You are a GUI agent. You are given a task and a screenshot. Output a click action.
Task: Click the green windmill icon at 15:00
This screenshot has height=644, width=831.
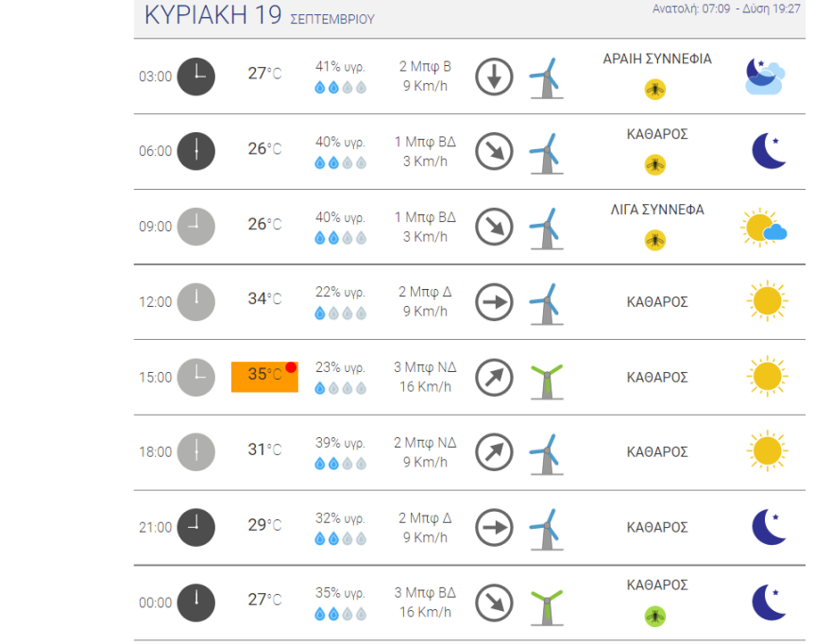(546, 378)
